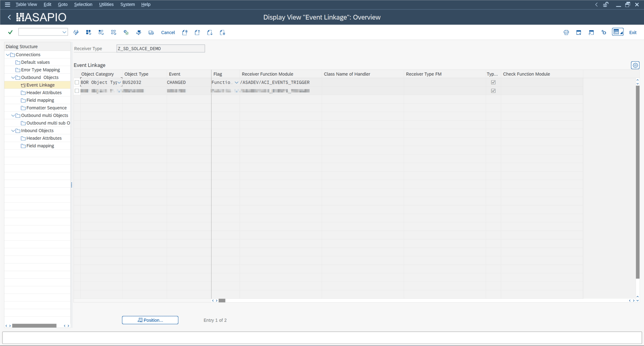Collapse the Outbound Objects tree node
644x346 pixels.
coord(13,77)
